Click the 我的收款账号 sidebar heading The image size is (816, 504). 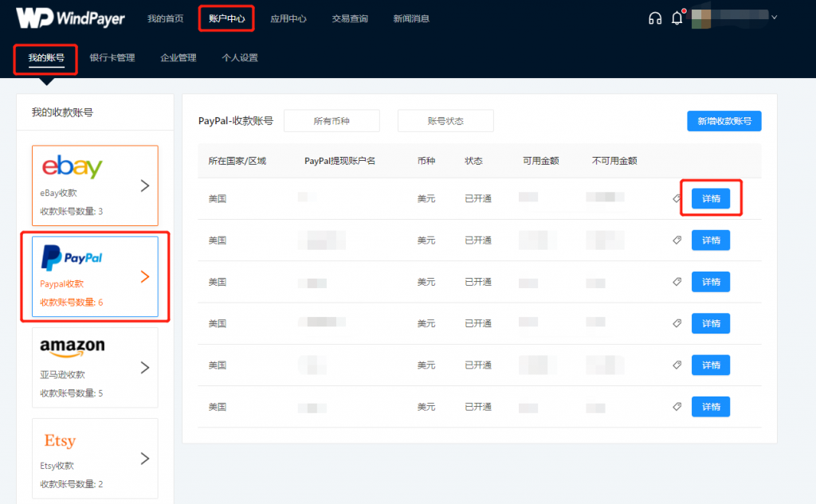pos(62,112)
